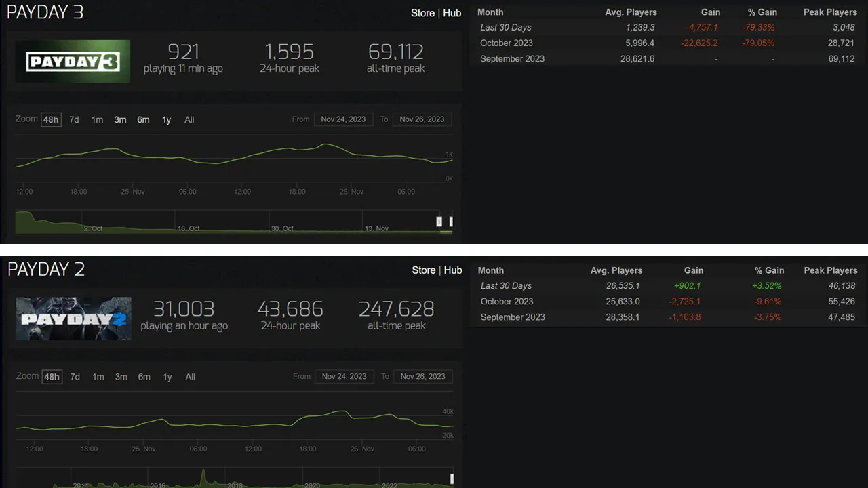Click PAYDAY 3 all-time peak 69,112
Screen dimensions: 868x488
coord(396,52)
